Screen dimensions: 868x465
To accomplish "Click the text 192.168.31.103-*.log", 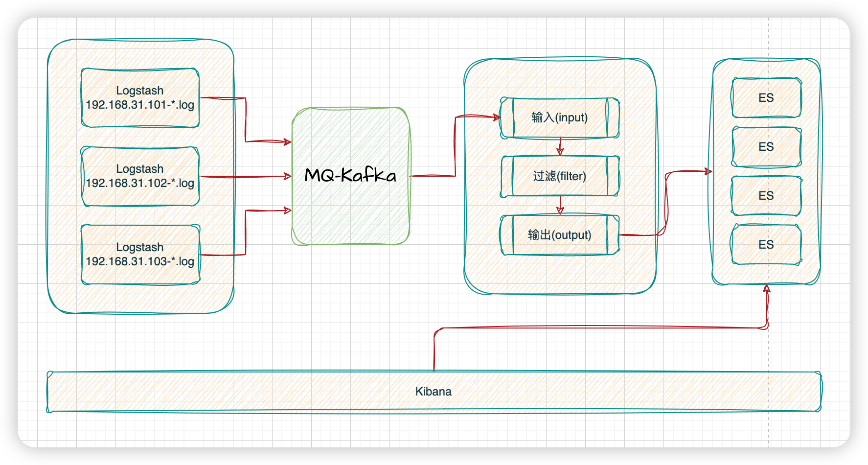I will point(140,261).
